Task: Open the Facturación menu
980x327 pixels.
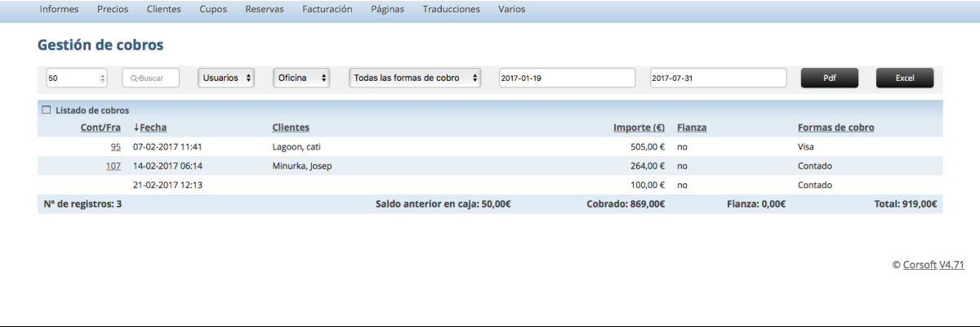Action: pos(327,10)
